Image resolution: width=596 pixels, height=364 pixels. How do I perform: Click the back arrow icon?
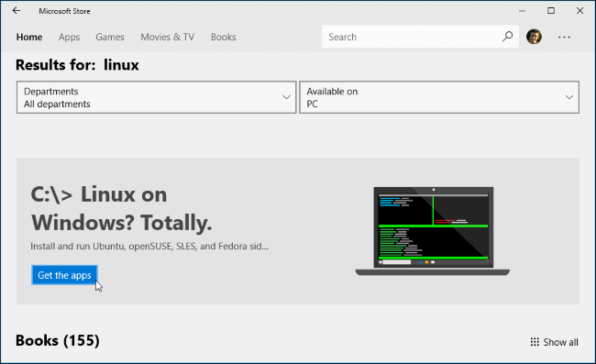coord(17,11)
